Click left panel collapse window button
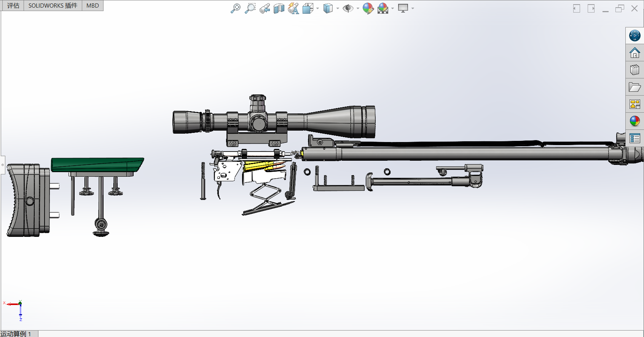The image size is (644, 337). (577, 8)
